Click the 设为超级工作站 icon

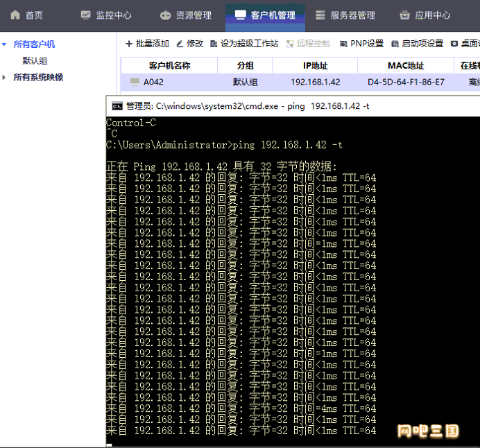(214, 44)
